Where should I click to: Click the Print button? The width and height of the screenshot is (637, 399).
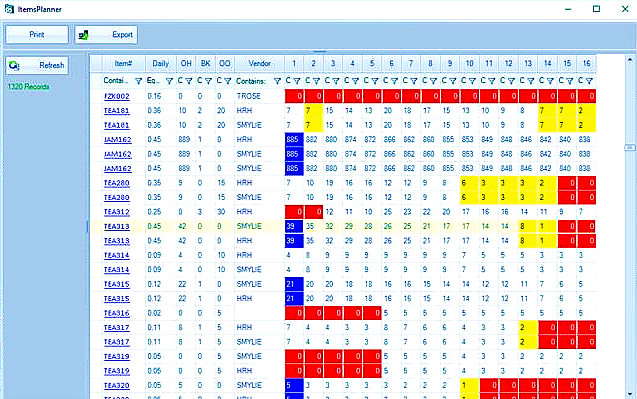37,35
